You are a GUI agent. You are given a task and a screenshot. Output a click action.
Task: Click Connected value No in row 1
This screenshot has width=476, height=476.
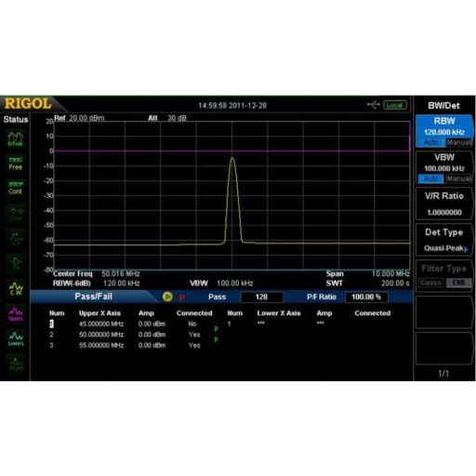[x=192, y=324]
